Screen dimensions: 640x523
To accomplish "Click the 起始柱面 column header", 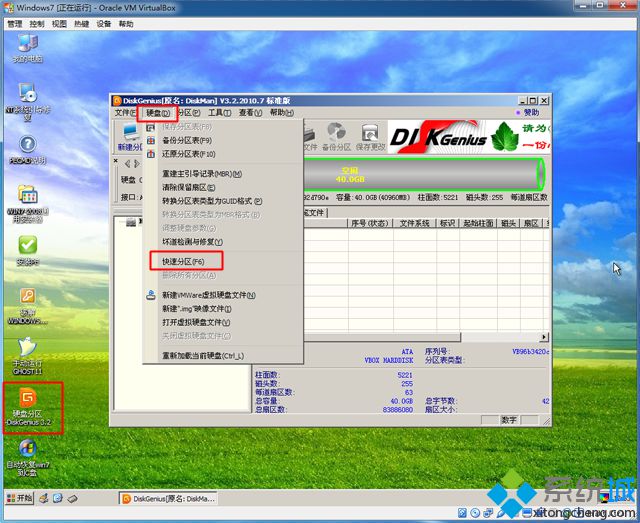I will pyautogui.click(x=478, y=223).
